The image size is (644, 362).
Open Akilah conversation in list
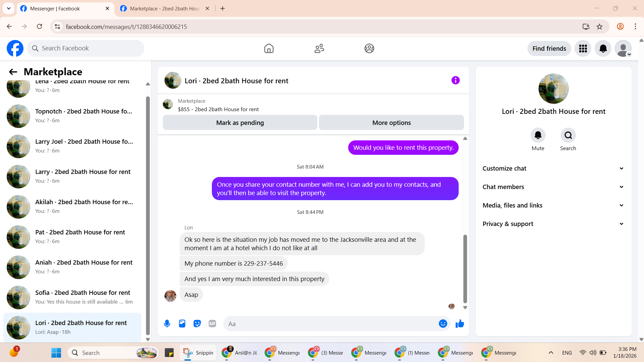tap(72, 207)
